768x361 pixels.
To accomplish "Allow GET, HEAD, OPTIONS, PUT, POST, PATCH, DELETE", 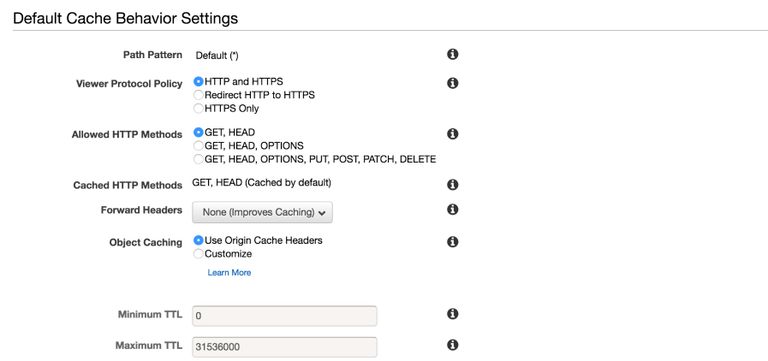I will coord(198,159).
